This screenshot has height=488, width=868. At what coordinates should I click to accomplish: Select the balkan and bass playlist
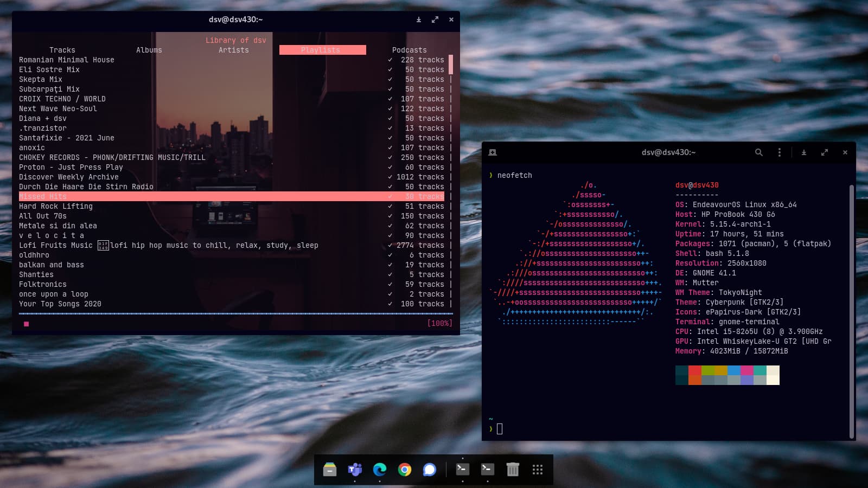[232, 265]
